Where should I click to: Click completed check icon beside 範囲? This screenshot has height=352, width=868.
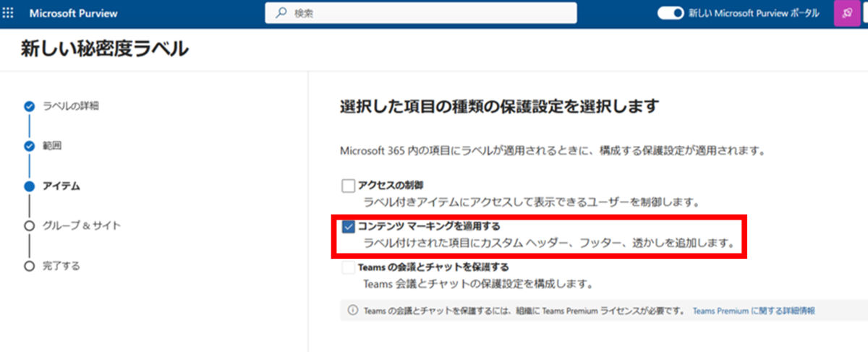[x=29, y=146]
